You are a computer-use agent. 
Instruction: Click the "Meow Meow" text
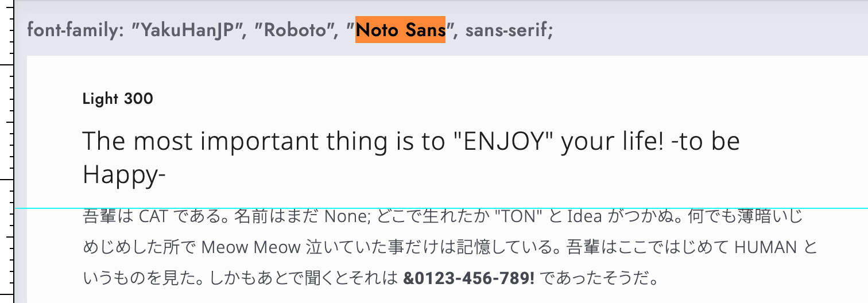(x=251, y=248)
